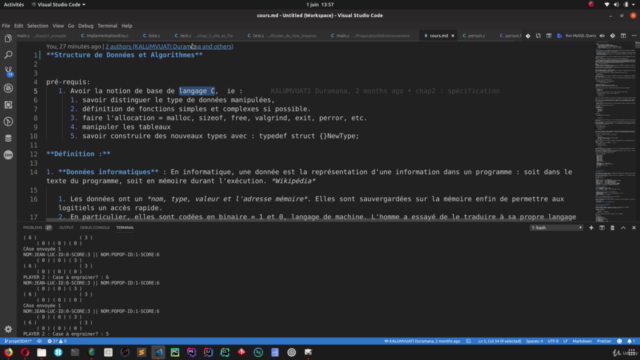640x360 pixels.
Task: Click the minimap on the right of editor
Action: click(614, 131)
